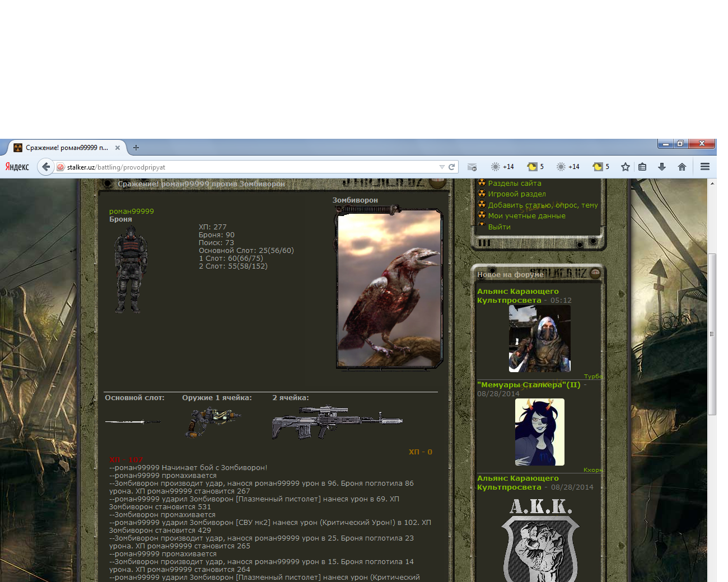Viewport: 728px width, 582px height.
Task: Close the Сражение! роман99999 tab
Action: click(118, 148)
